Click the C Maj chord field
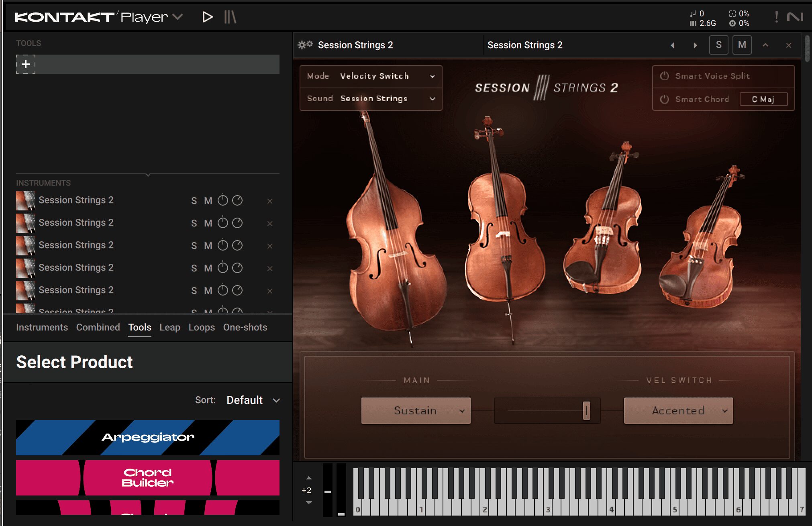812x526 pixels. click(763, 99)
